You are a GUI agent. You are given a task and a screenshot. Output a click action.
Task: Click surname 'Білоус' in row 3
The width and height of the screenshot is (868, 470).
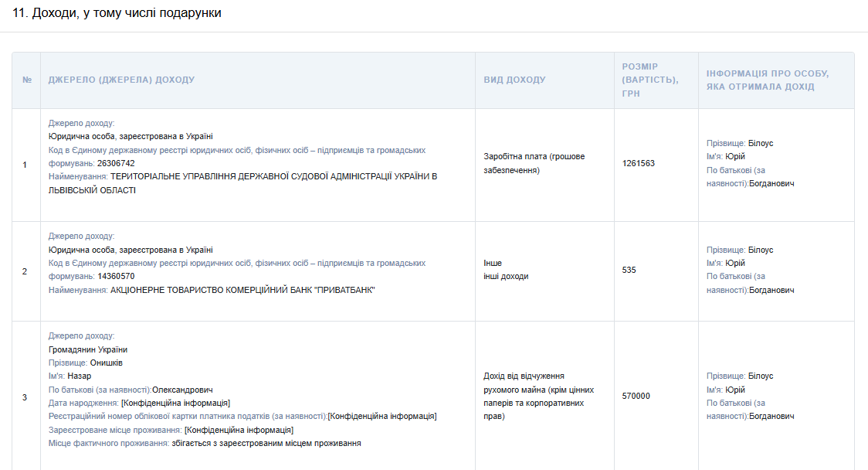[x=761, y=376]
